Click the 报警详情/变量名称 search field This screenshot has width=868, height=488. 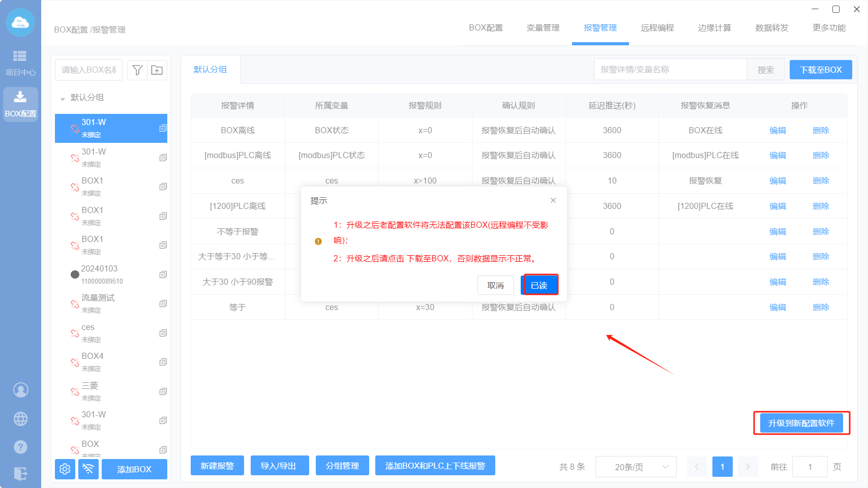pos(670,70)
